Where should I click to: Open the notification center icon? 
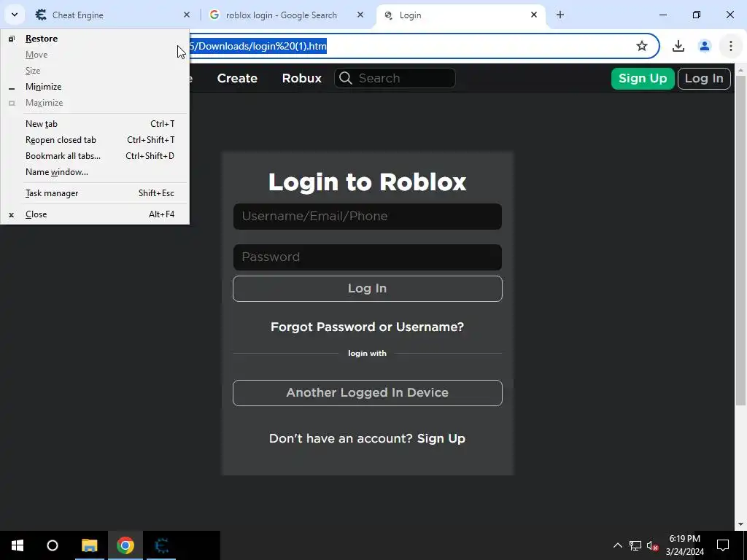723,545
